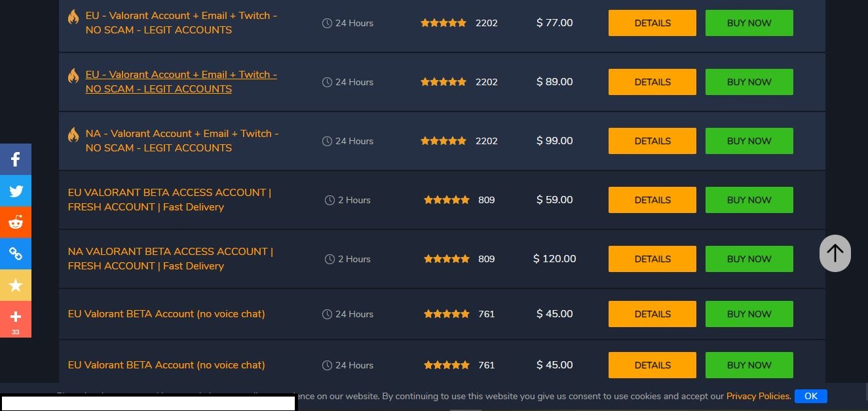Share page via Twitter sidebar icon

coord(16,191)
